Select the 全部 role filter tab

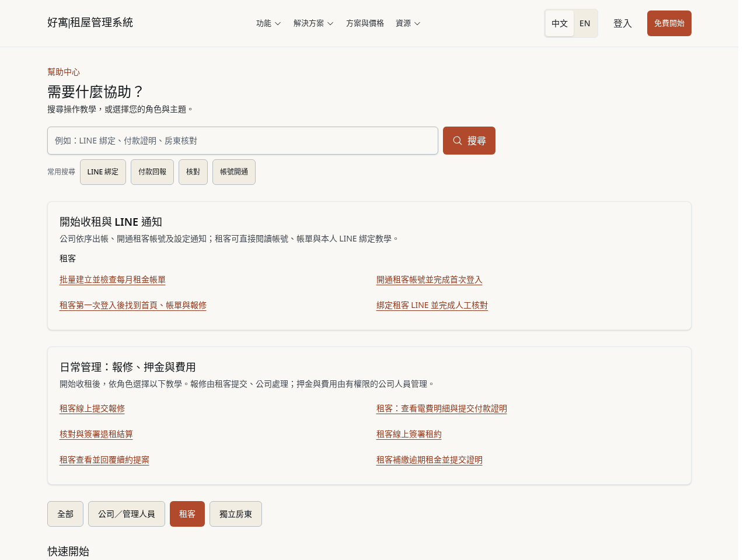tap(65, 514)
